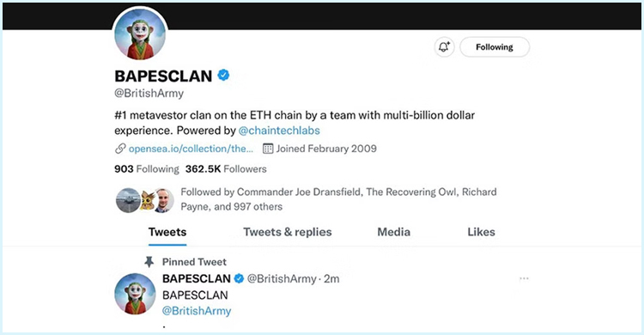Open the pinned tweet's three-dot menu
This screenshot has height=335, width=644.
[524, 278]
